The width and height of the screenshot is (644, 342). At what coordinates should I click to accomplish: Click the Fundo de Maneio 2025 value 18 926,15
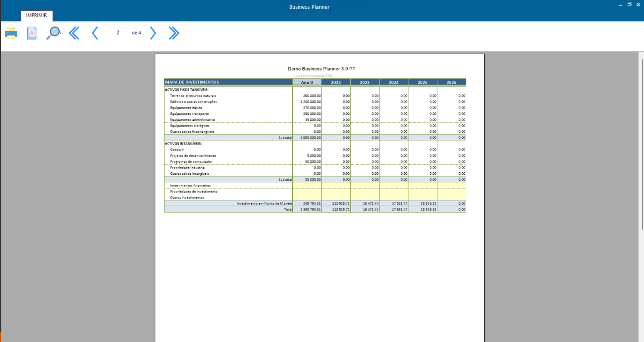428,204
